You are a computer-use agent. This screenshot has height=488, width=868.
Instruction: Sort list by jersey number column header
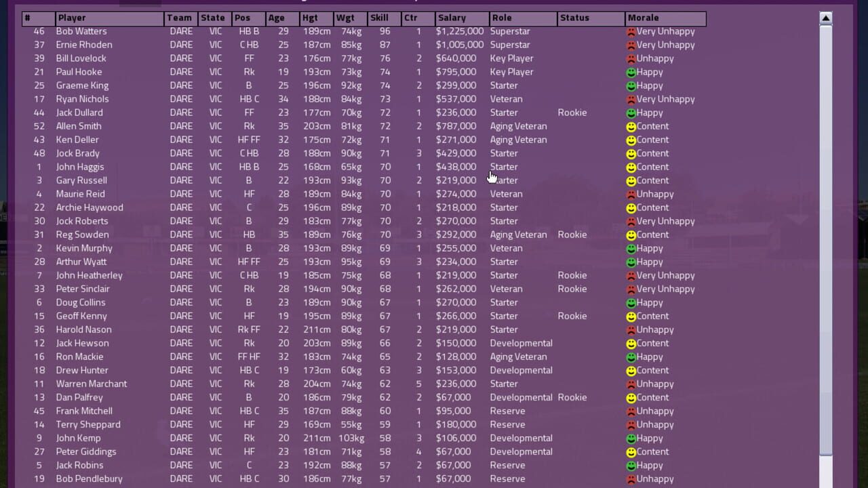39,18
